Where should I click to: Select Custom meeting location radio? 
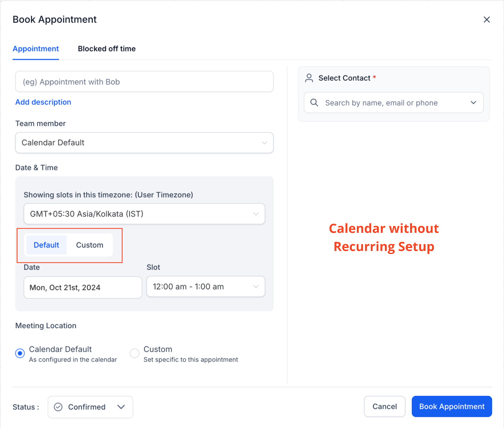point(134,353)
